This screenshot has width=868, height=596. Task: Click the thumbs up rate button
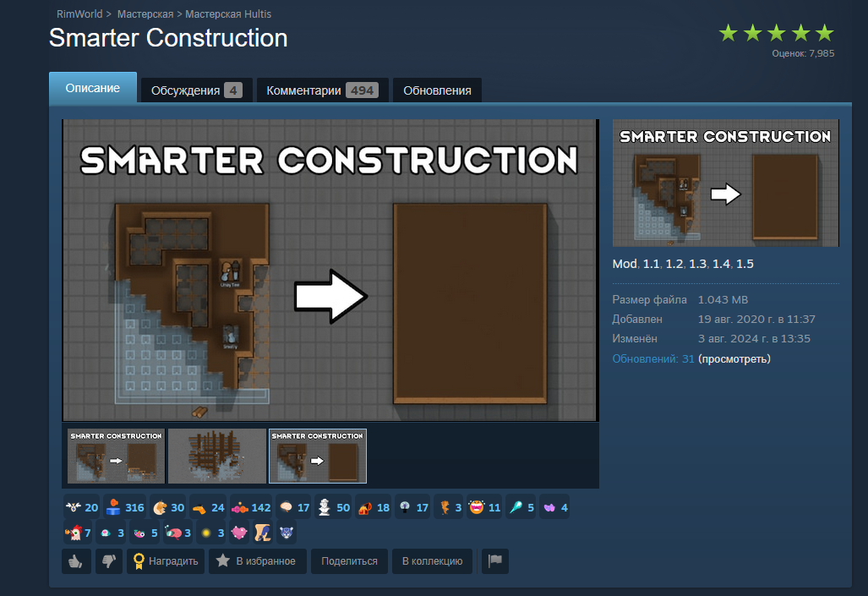tap(76, 561)
